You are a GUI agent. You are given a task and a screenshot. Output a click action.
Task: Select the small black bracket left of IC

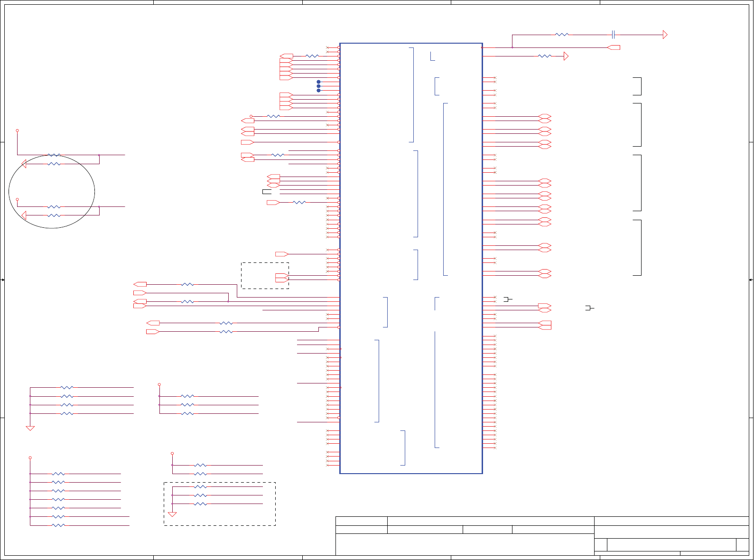267,192
